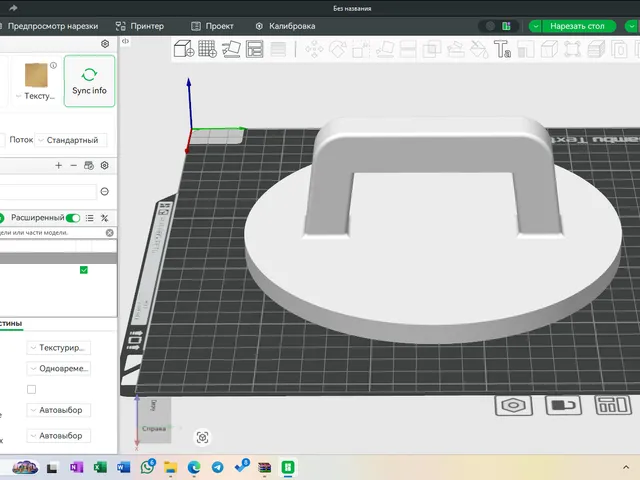Viewport: 640px width, 480px height.
Task: Click the filament settings gear icon
Action: pyautogui.click(x=104, y=165)
